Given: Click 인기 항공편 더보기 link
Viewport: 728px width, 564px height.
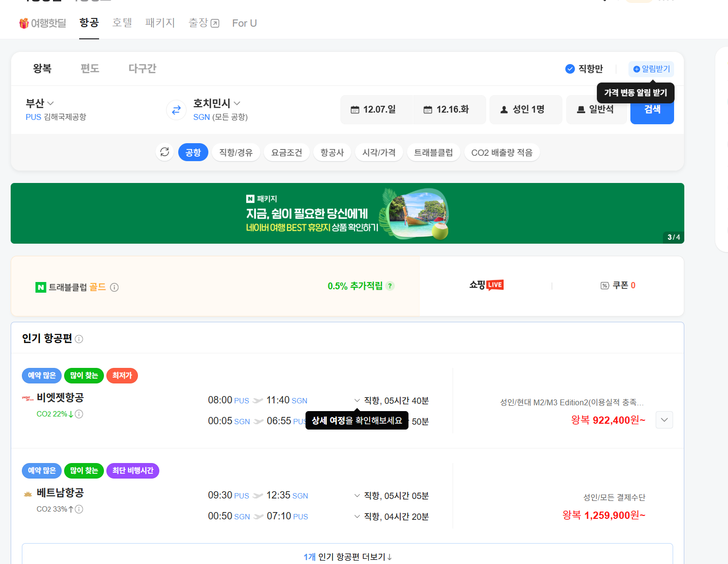Looking at the screenshot, I should (x=347, y=556).
